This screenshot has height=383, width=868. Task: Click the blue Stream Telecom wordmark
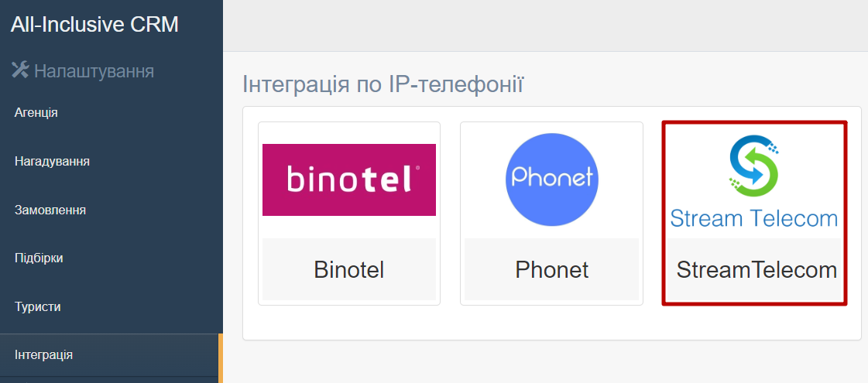tap(754, 218)
